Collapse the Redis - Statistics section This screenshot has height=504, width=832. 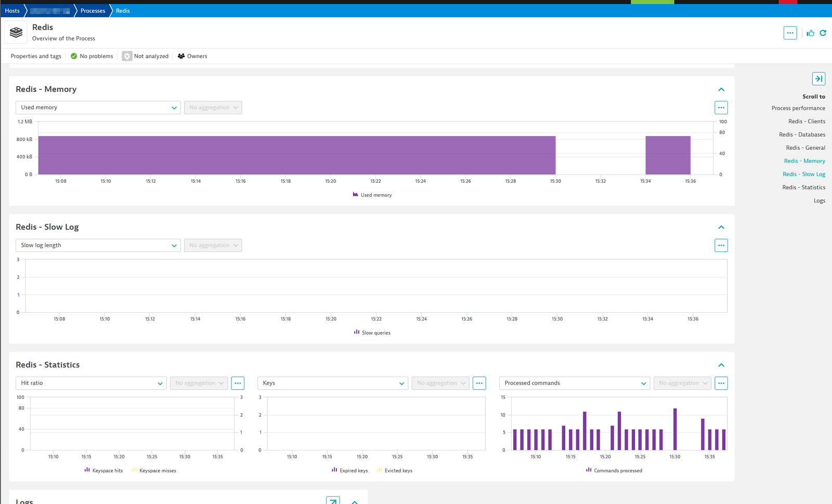pyautogui.click(x=721, y=365)
